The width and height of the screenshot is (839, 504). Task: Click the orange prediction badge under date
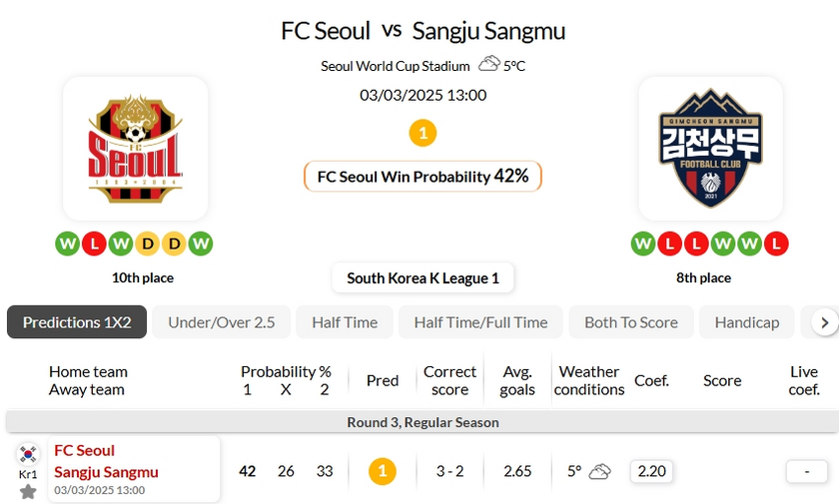(x=422, y=133)
